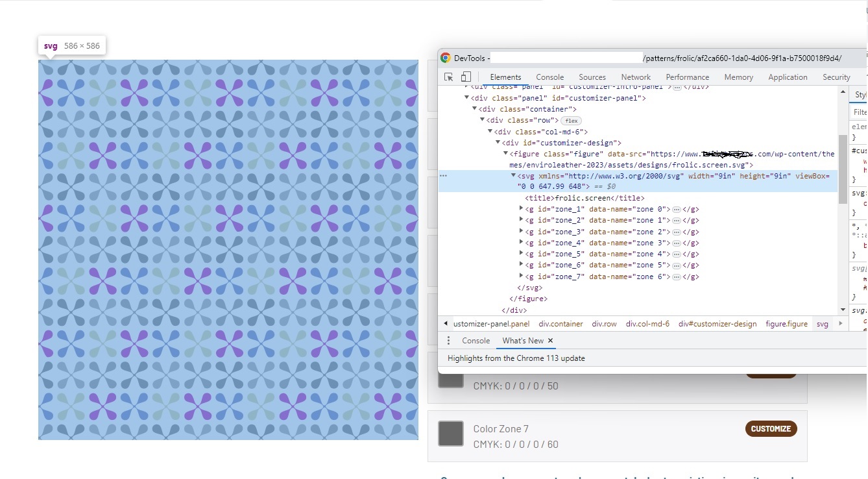Collapse the container div node

pyautogui.click(x=474, y=109)
